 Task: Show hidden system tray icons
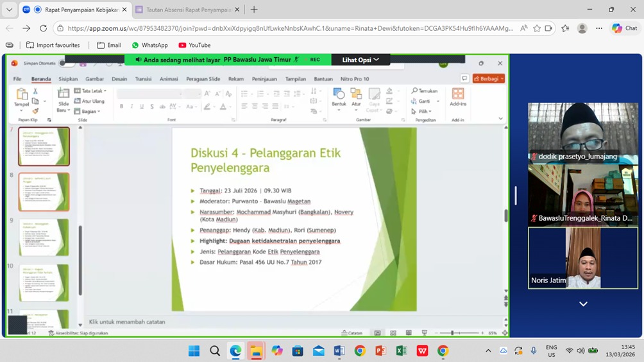[x=488, y=350]
